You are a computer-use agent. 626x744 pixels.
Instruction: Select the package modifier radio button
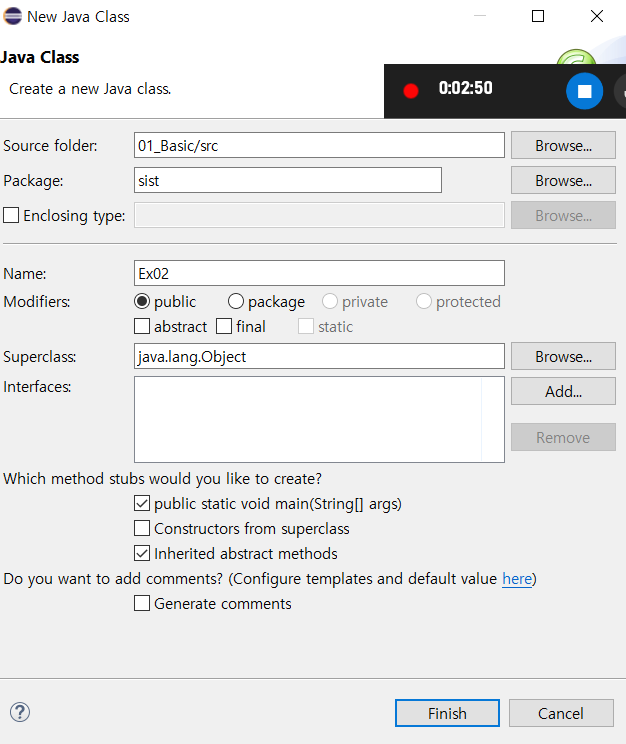pos(236,301)
